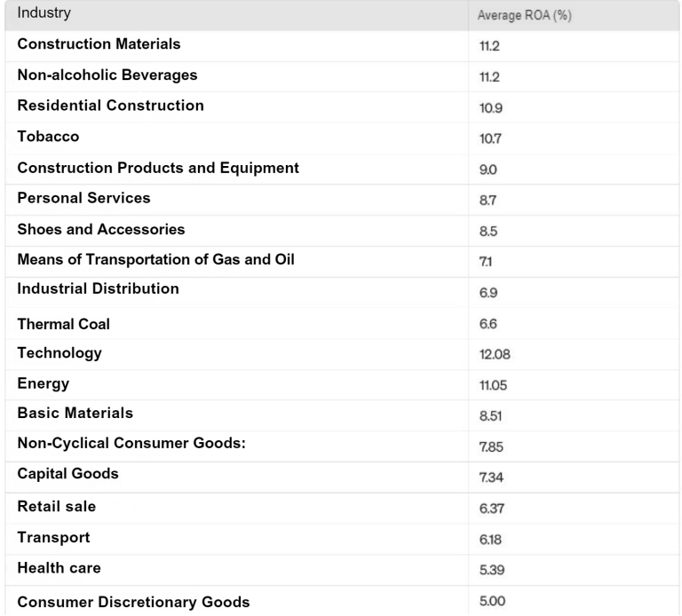
Task: Select the Technology row label
Action: click(59, 353)
